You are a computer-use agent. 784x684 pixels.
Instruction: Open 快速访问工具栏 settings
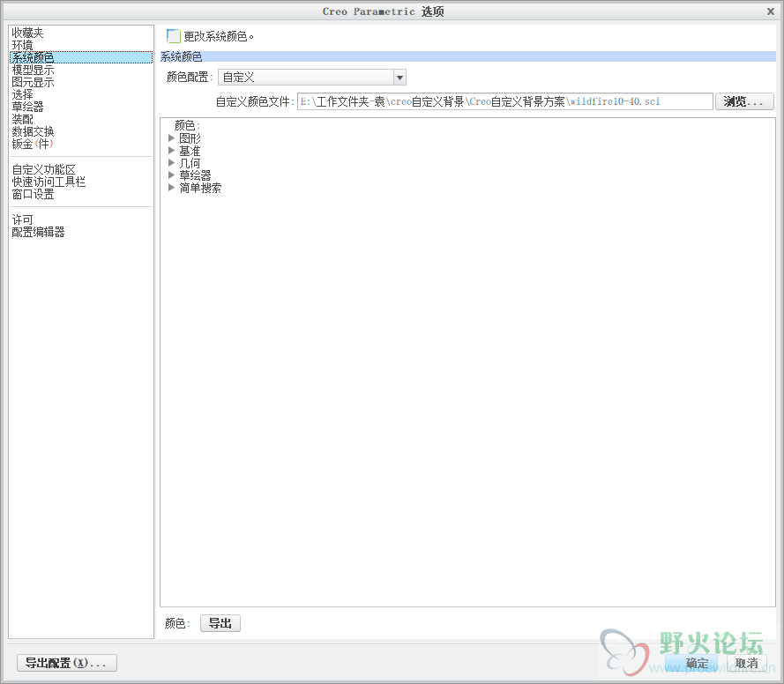(49, 182)
